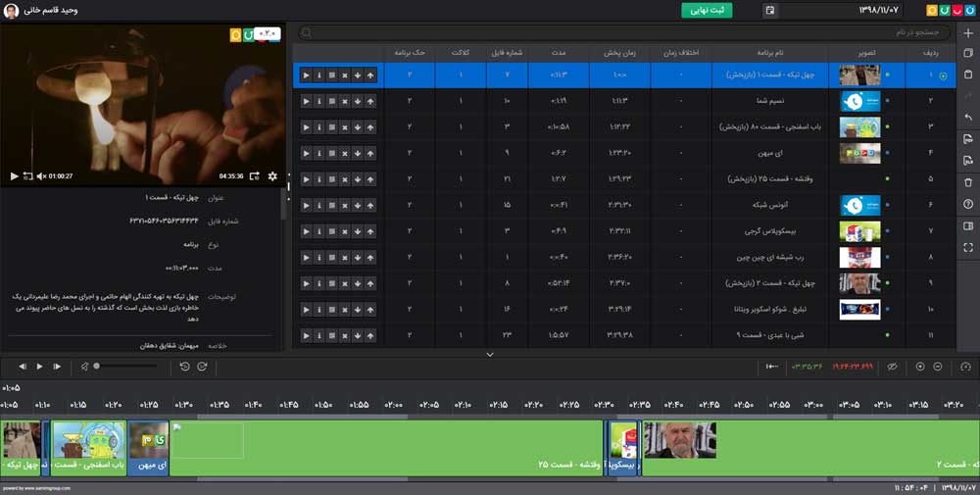Viewport: 980px width, 495px height.
Task: Select the وقتشه - قسمت ۲۵ timeline clip
Action: [x=385, y=448]
